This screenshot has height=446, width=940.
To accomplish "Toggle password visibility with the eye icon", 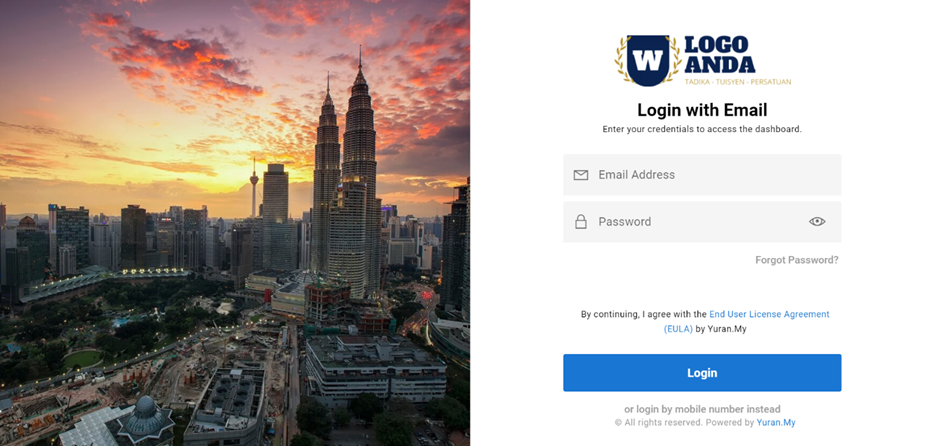I will [817, 222].
